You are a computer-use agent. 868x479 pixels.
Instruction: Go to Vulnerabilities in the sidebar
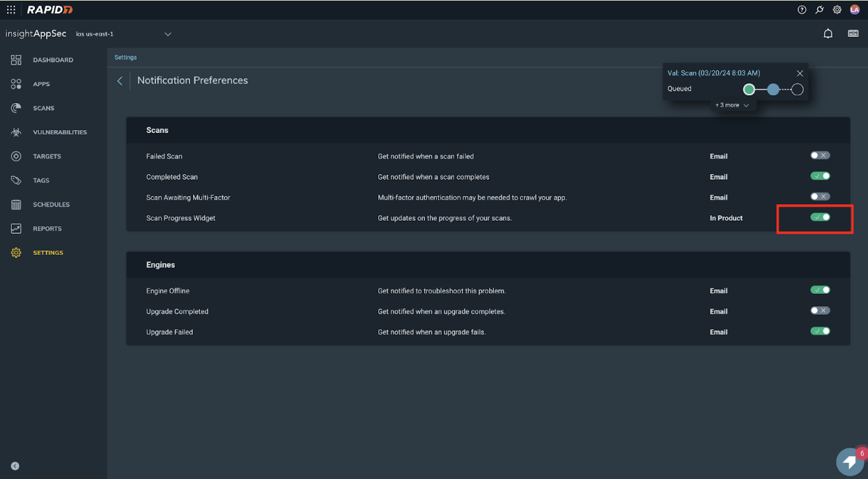pos(59,132)
